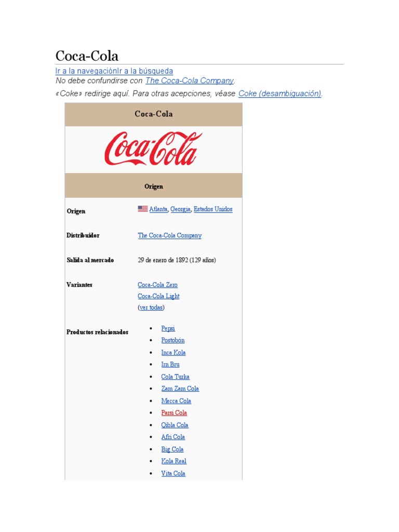Follow the Estados Unidos link
The width and height of the screenshot is (399, 532).
pos(213,209)
